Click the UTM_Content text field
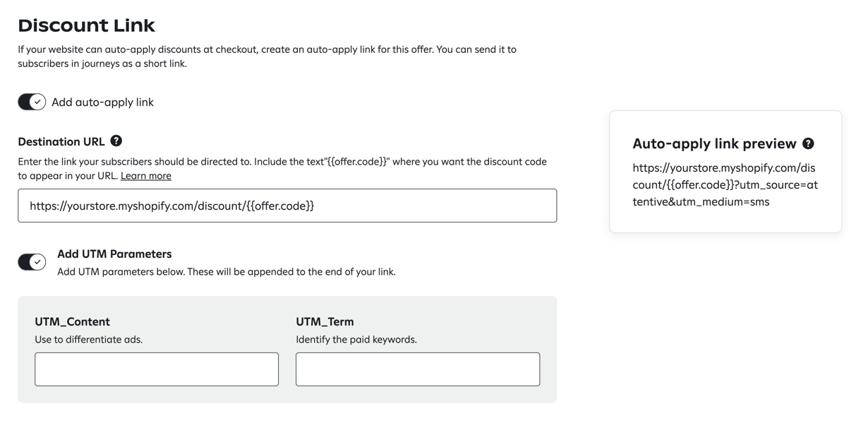This screenshot has height=421, width=868. pos(156,369)
